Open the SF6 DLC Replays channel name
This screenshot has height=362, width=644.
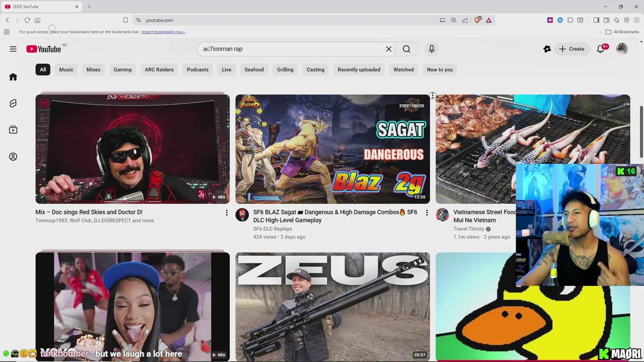coord(273,229)
